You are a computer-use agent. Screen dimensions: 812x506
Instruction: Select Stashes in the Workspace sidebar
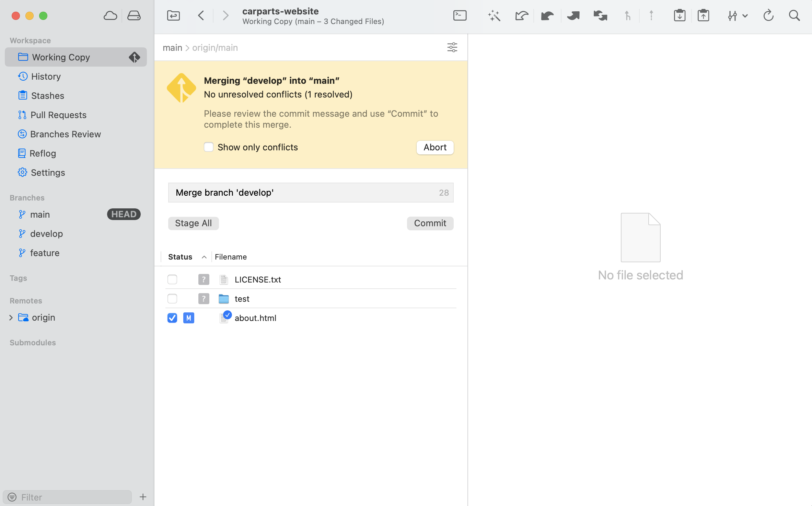click(x=47, y=95)
